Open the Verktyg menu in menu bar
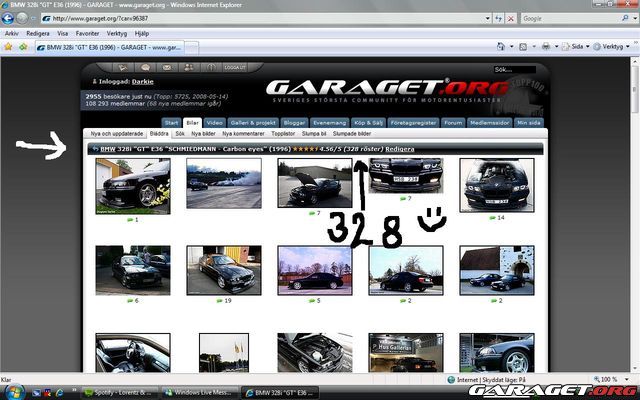 click(x=117, y=33)
